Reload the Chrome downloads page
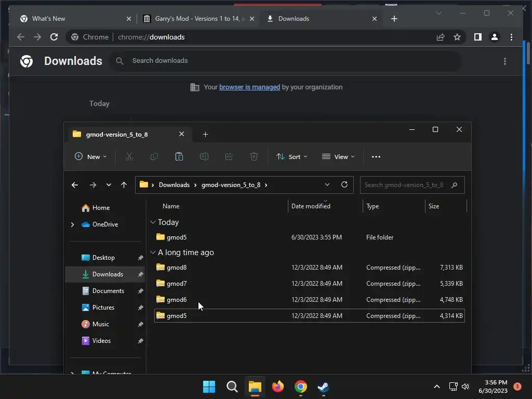The width and height of the screenshot is (532, 399). click(54, 37)
